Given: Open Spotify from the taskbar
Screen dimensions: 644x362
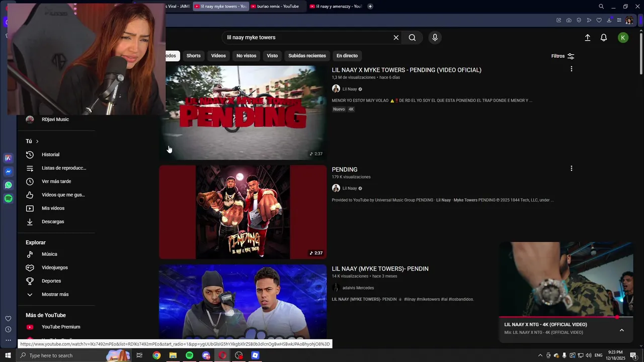Looking at the screenshot, I should 189,355.
